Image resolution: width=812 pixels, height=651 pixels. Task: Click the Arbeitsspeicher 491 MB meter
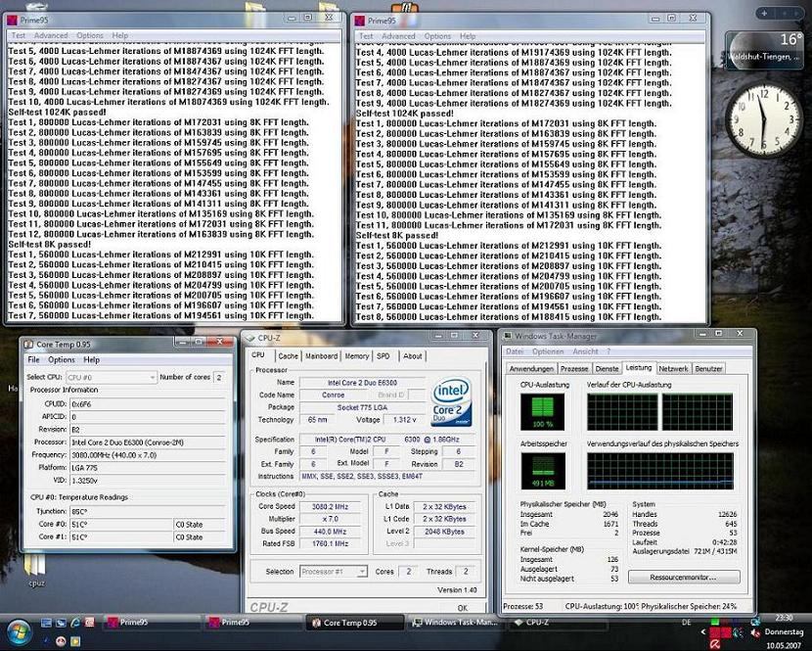coord(542,471)
